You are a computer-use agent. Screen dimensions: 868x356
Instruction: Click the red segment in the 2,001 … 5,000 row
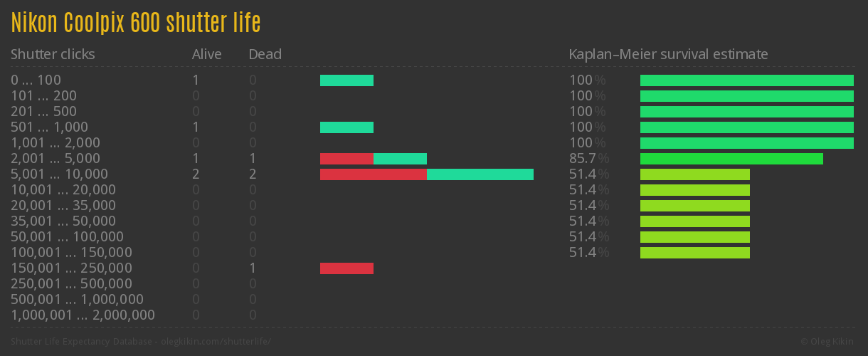coord(346,159)
